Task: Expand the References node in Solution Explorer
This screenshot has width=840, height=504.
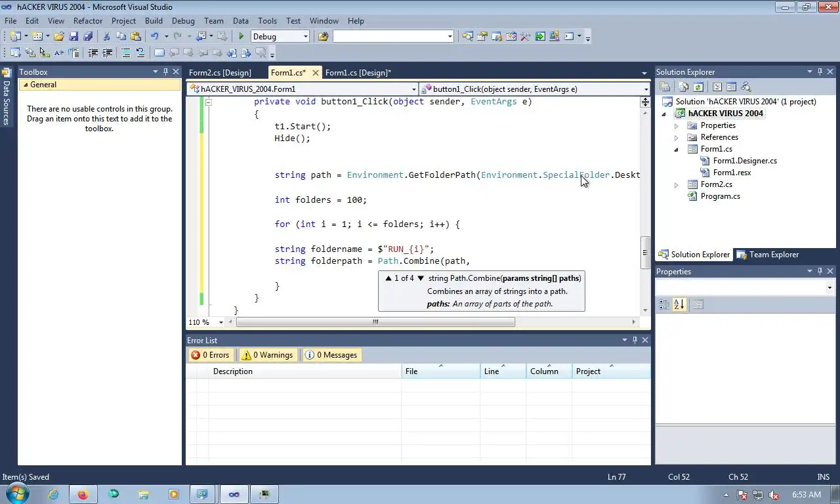Action: coord(677,137)
